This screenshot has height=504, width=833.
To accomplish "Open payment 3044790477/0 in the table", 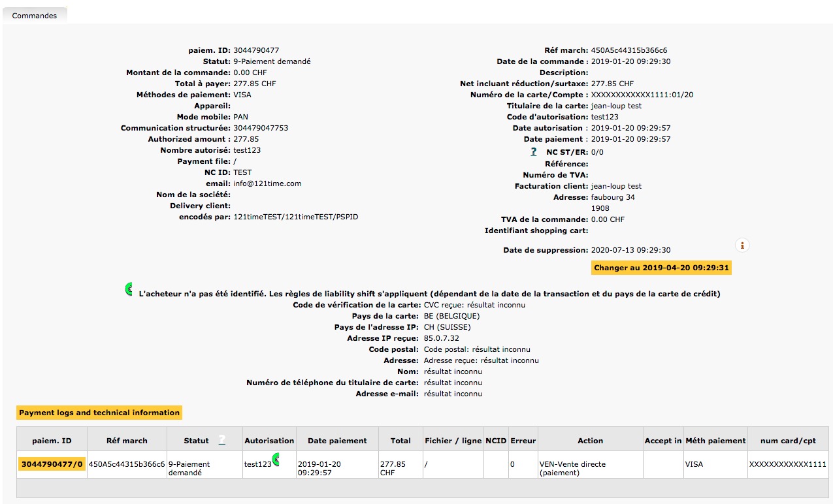I will (52, 464).
